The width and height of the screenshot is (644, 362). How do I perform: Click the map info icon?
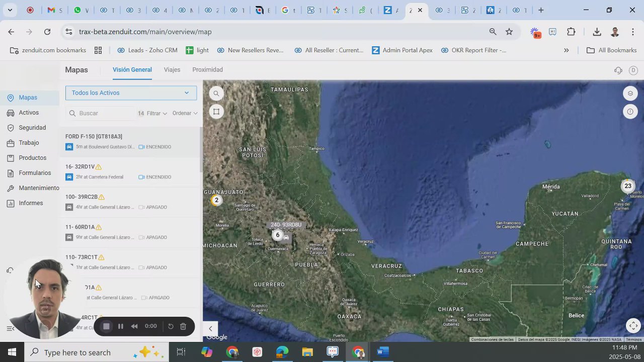click(x=630, y=112)
